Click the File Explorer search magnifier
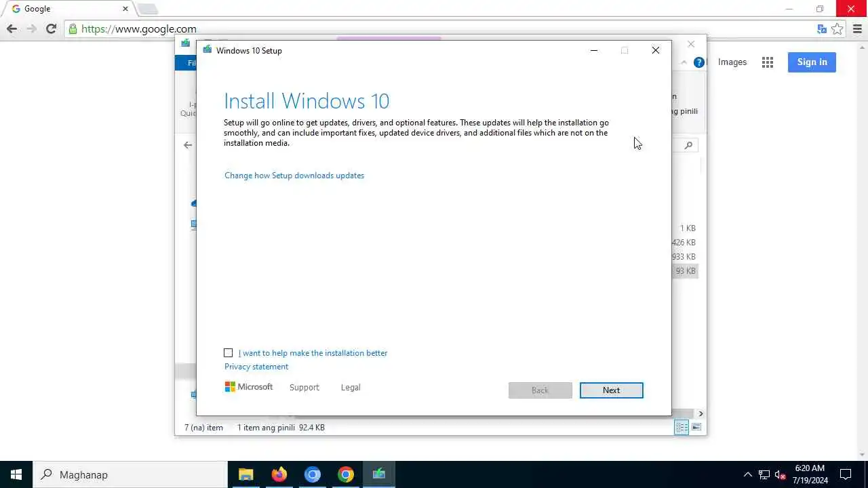Viewport: 868px width, 488px height. [688, 145]
